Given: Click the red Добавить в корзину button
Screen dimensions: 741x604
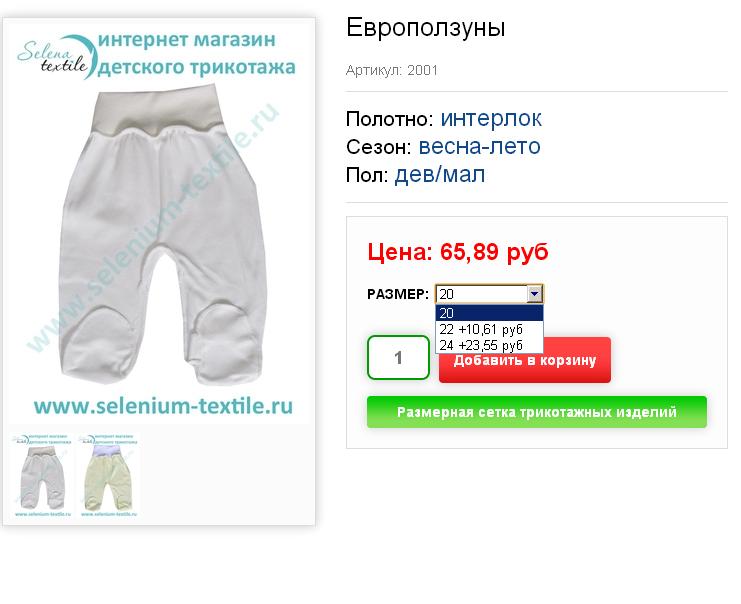Looking at the screenshot, I should (x=525, y=361).
